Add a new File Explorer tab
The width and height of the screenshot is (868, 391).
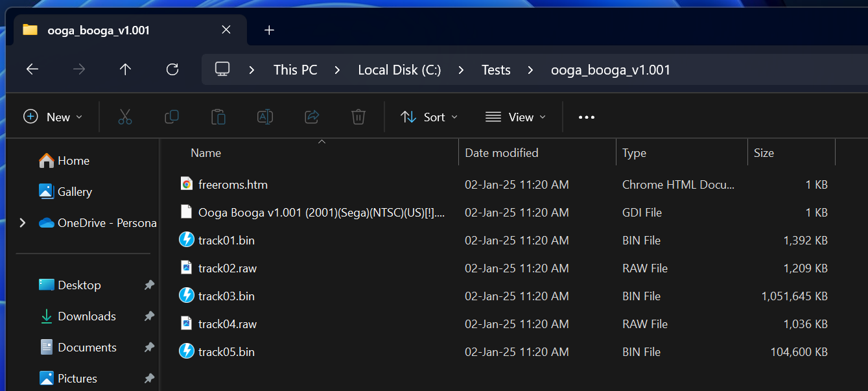270,30
